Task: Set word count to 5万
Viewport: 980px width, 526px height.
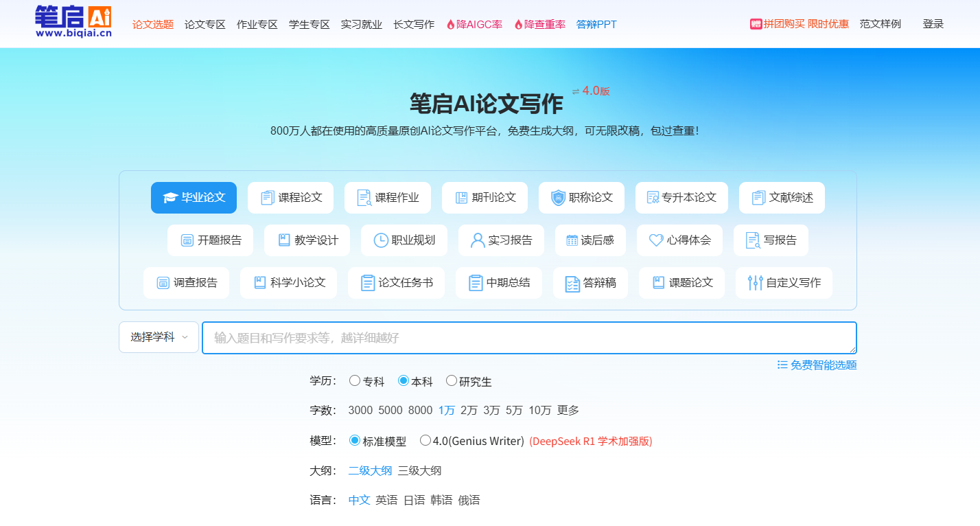Action: [514, 411]
